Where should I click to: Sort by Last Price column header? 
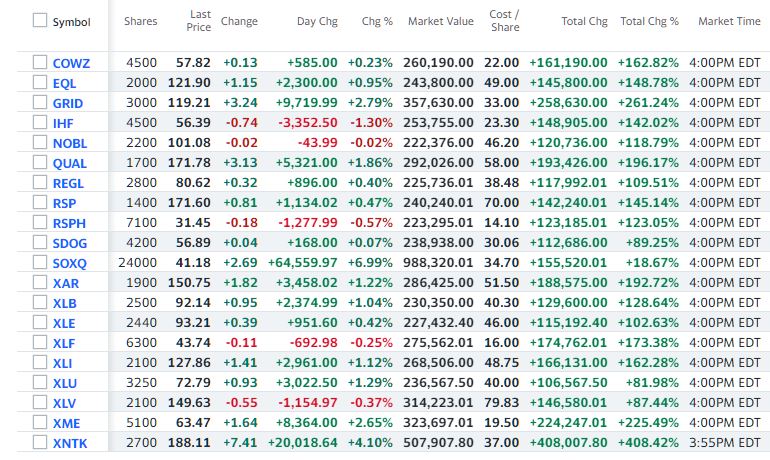[x=198, y=21]
